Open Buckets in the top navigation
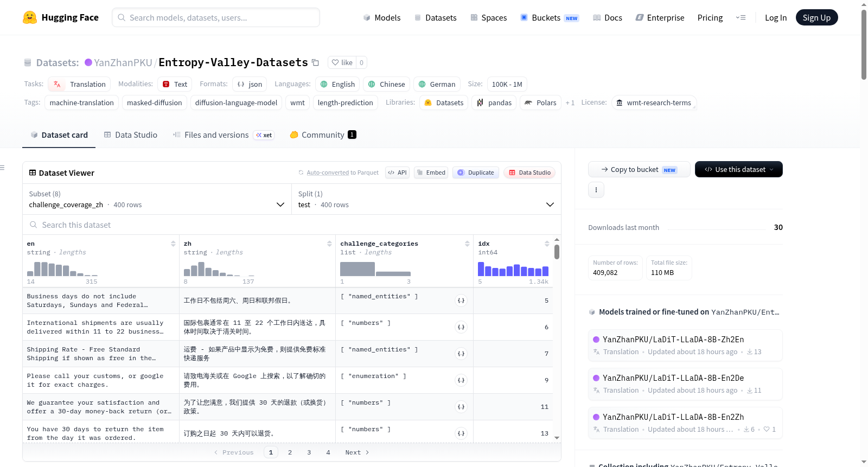Screen dimensions: 868x467 (x=550, y=17)
